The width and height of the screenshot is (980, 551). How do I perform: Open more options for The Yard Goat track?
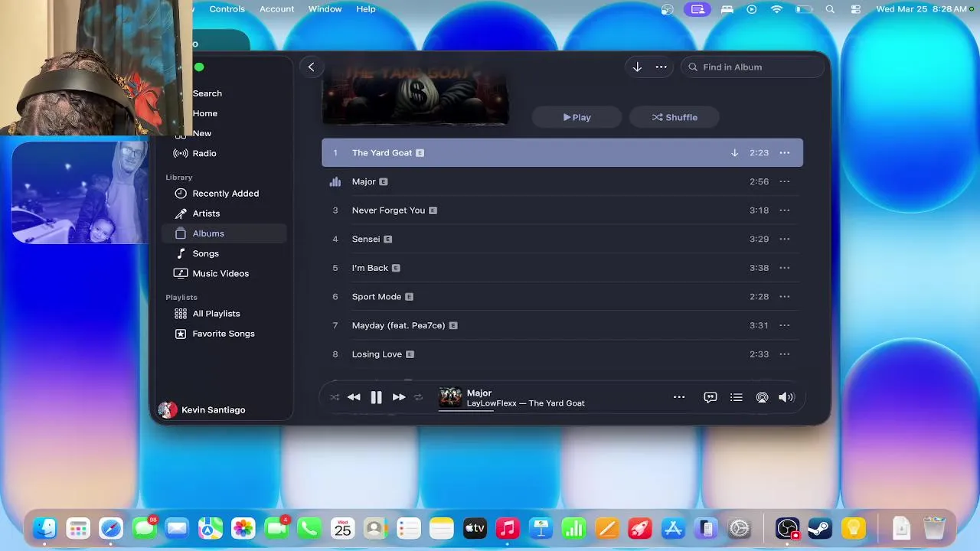[785, 153]
